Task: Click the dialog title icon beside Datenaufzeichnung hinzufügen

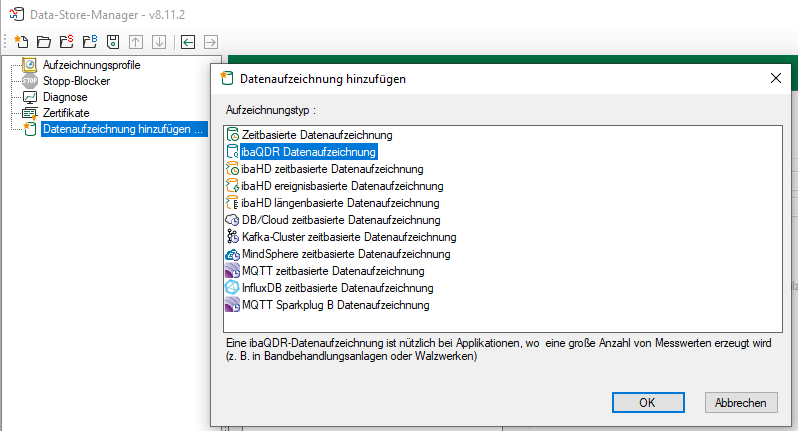Action: [x=226, y=78]
